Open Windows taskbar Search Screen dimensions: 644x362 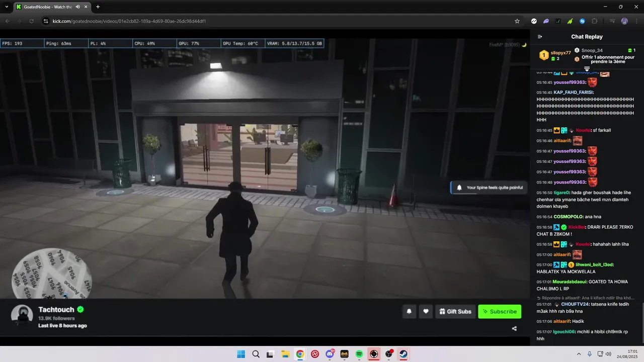(256, 354)
